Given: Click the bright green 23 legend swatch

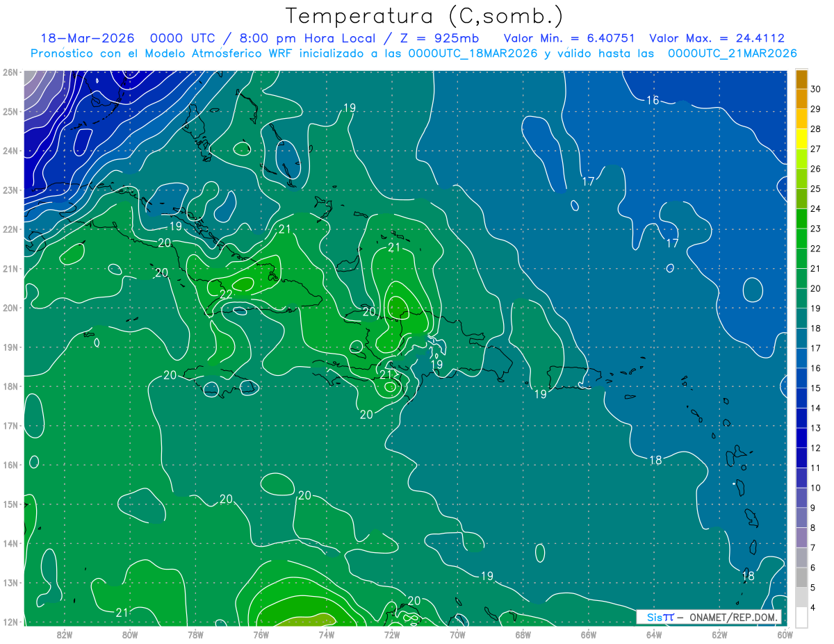Looking at the screenshot, I should [801, 219].
